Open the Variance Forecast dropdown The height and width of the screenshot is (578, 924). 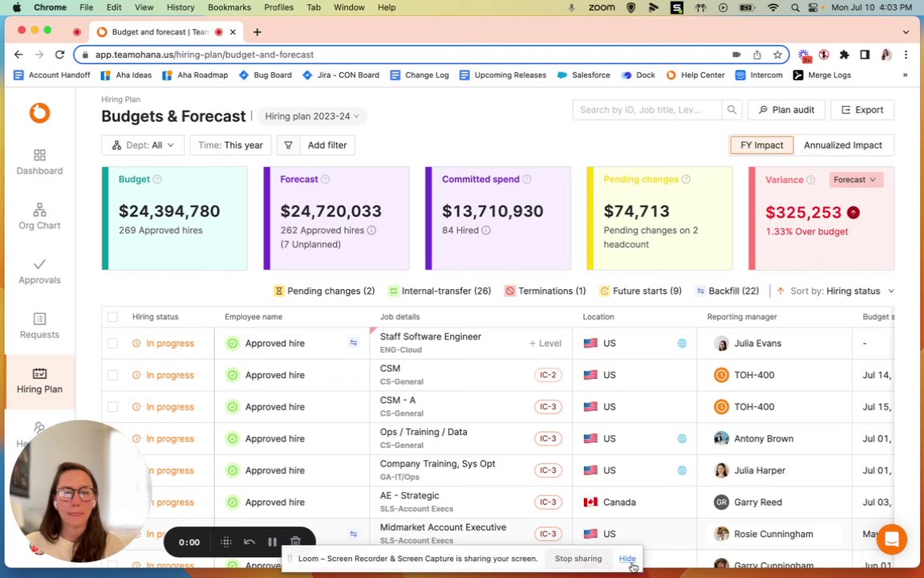pyautogui.click(x=856, y=179)
